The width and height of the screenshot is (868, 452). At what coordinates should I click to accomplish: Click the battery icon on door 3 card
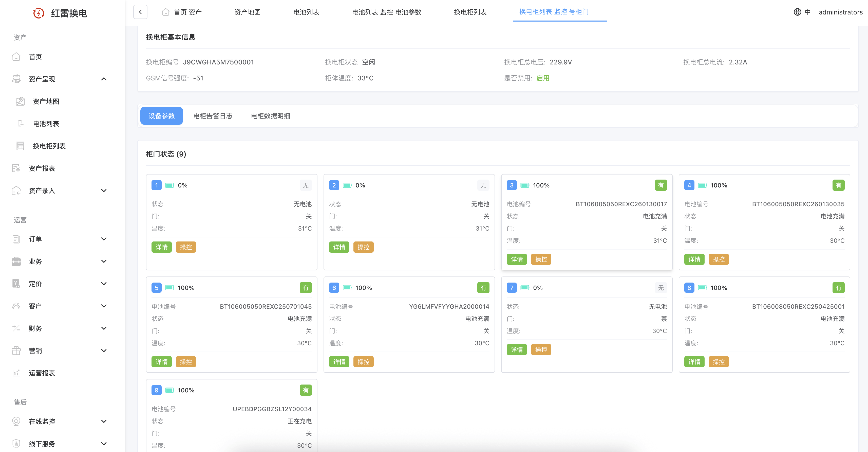click(525, 185)
